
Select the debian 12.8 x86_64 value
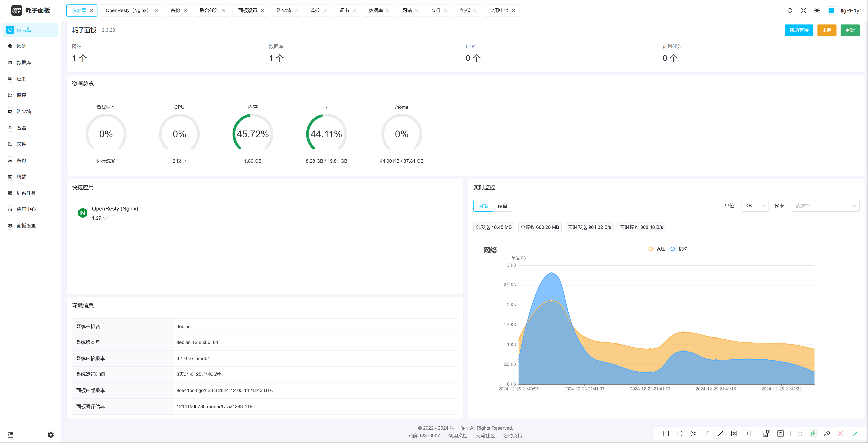pos(197,342)
